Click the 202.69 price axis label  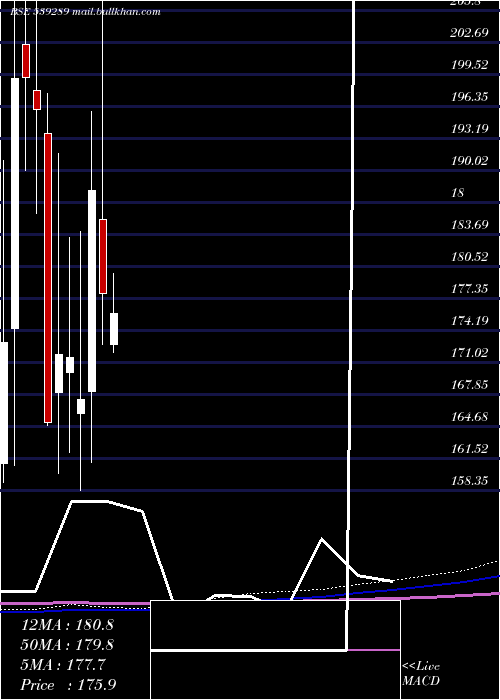tap(469, 33)
